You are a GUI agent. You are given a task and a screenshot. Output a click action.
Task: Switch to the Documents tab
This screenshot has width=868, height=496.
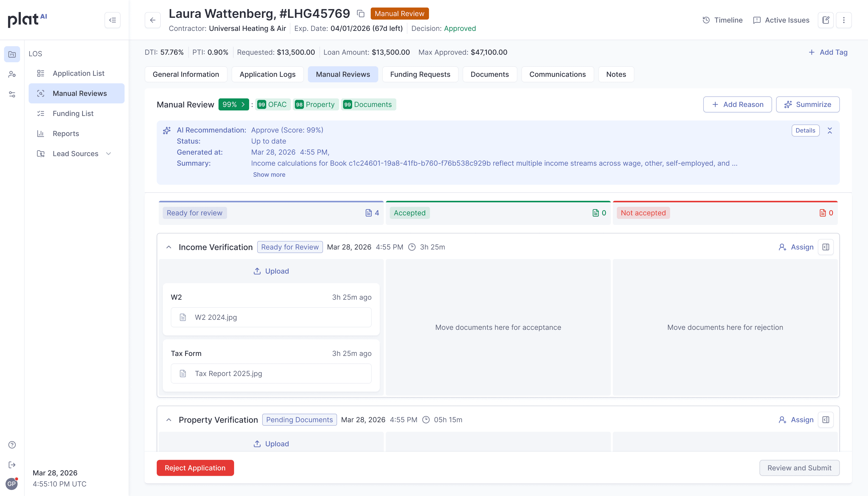coord(489,74)
